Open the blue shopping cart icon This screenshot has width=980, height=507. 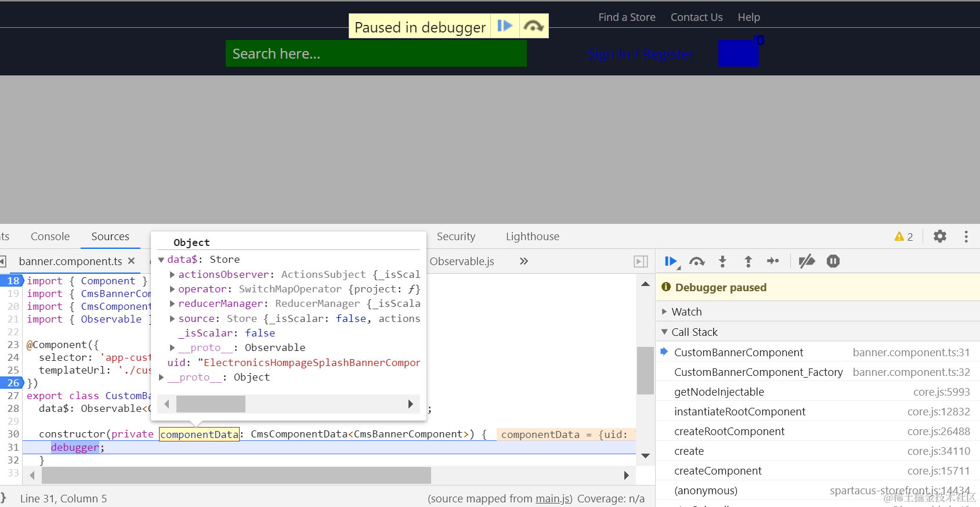pyautogui.click(x=738, y=53)
